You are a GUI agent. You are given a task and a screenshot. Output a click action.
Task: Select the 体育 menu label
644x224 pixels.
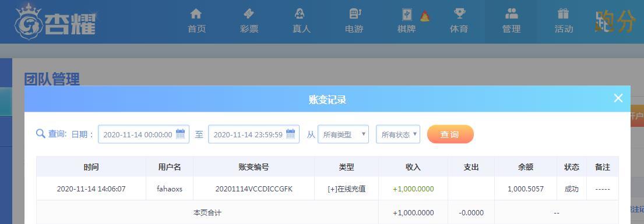coord(459,29)
